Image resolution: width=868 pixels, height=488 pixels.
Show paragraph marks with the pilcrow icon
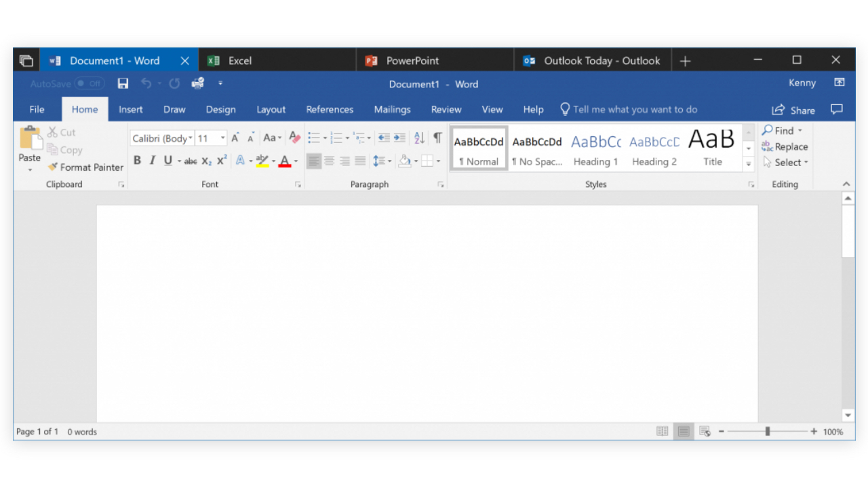pos(437,138)
